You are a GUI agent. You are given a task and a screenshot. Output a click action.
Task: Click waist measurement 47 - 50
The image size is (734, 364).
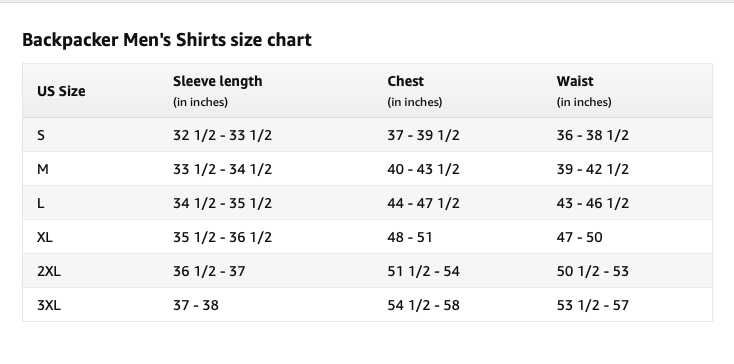[580, 237]
